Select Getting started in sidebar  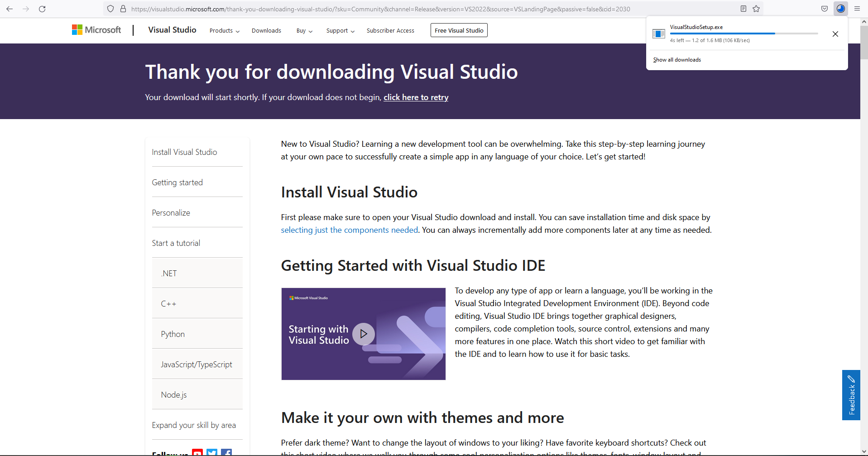click(x=177, y=182)
